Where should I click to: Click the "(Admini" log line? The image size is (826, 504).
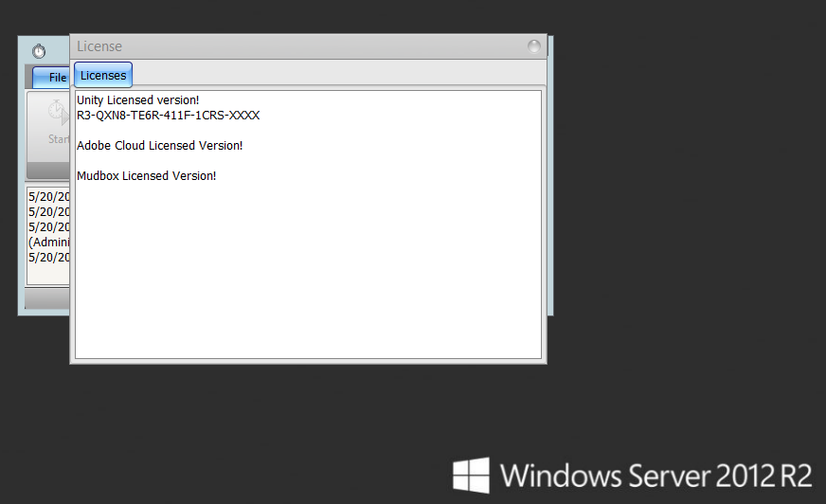coord(49,243)
